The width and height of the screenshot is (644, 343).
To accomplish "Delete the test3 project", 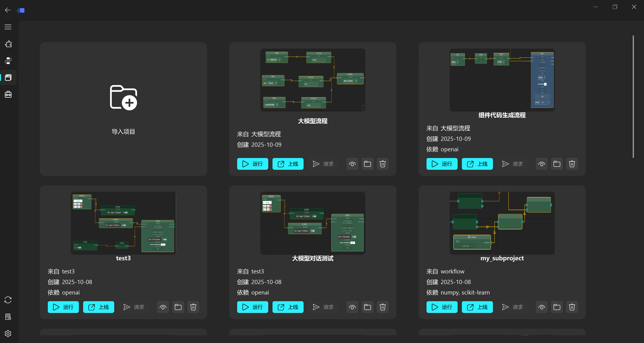I will [x=193, y=307].
